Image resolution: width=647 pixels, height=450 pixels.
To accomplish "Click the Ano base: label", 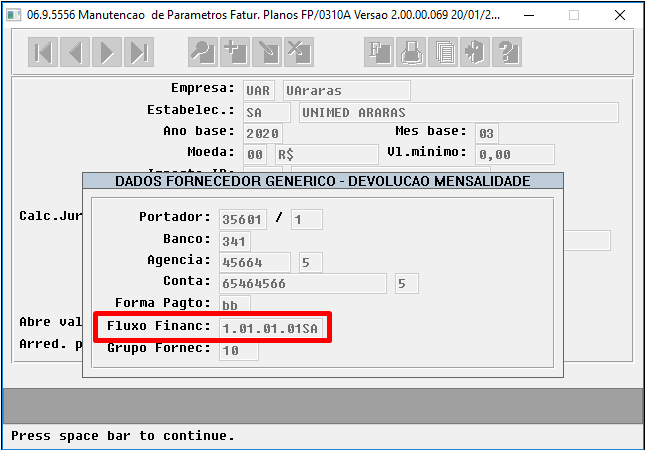I will [x=199, y=131].
